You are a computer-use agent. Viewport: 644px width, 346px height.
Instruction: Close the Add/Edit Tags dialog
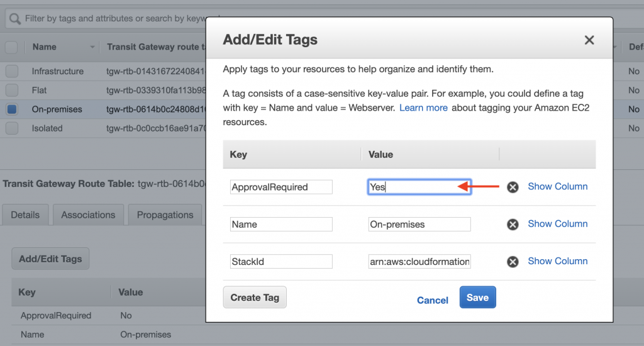coord(589,40)
